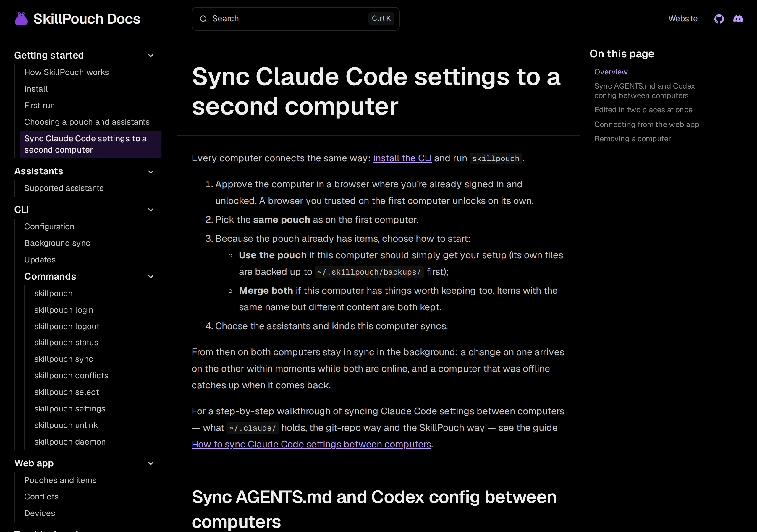This screenshot has width=757, height=532.
Task: Open the 'skillpouch select' command page
Action: [67, 392]
